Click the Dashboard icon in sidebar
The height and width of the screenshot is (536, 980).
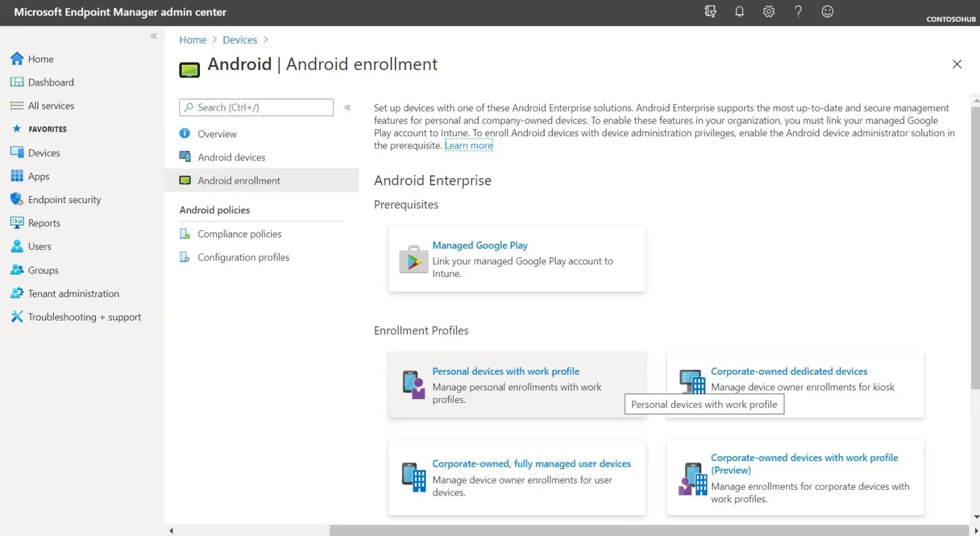(x=17, y=82)
